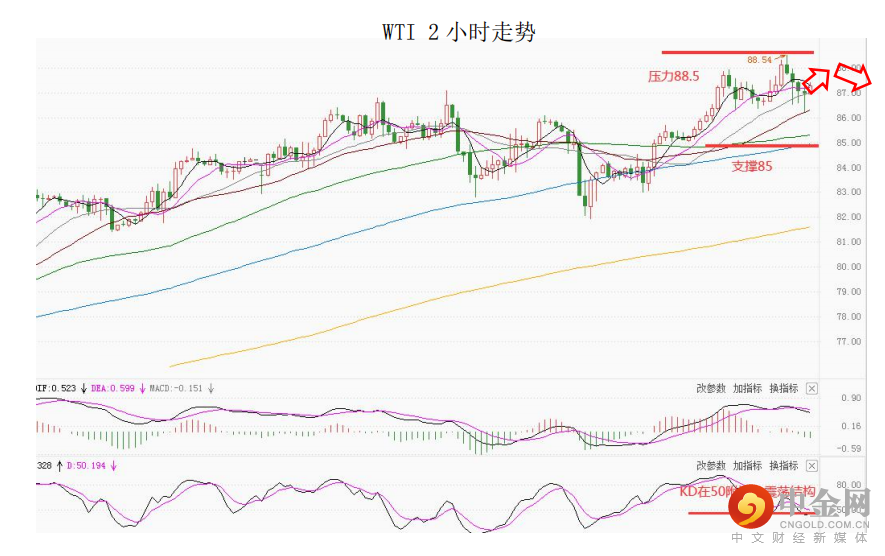Click the 81.00 price axis label

point(848,242)
